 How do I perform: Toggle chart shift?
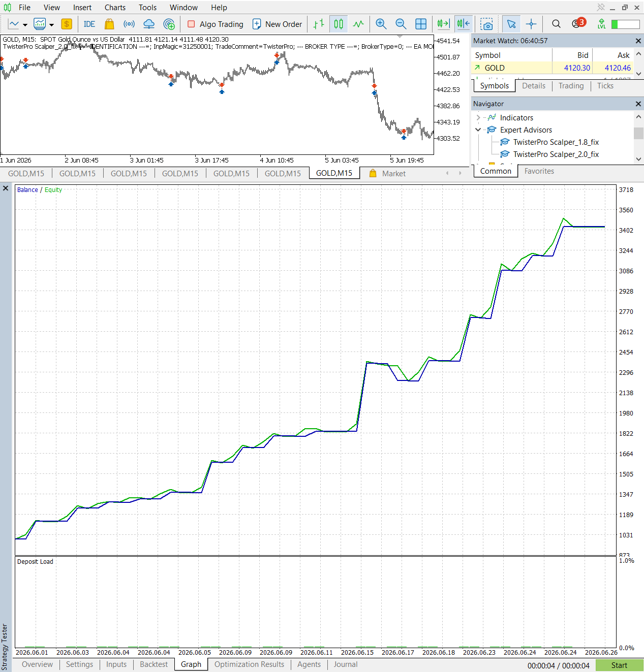pyautogui.click(x=464, y=24)
